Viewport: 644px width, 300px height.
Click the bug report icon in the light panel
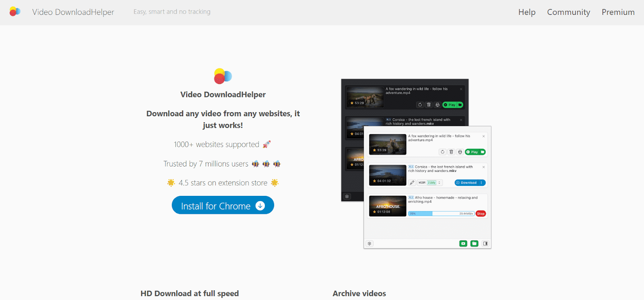coord(460,152)
